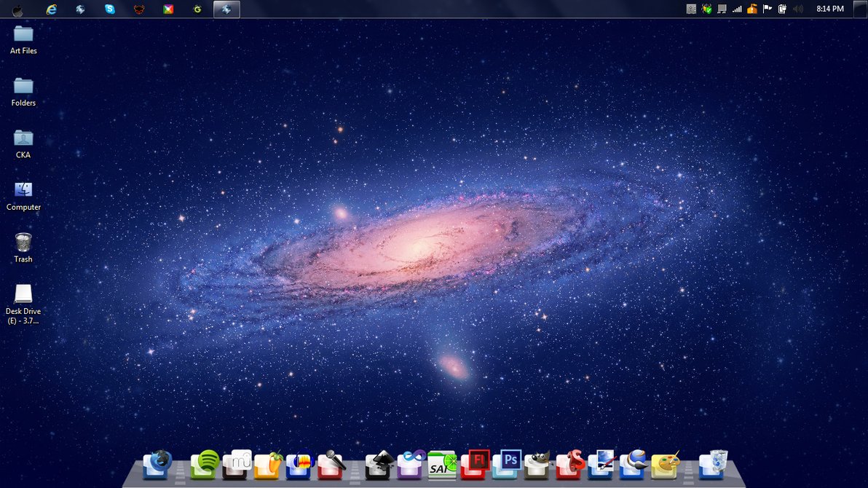Open GIMP from the dock
The height and width of the screenshot is (488, 868).
pyautogui.click(x=537, y=464)
